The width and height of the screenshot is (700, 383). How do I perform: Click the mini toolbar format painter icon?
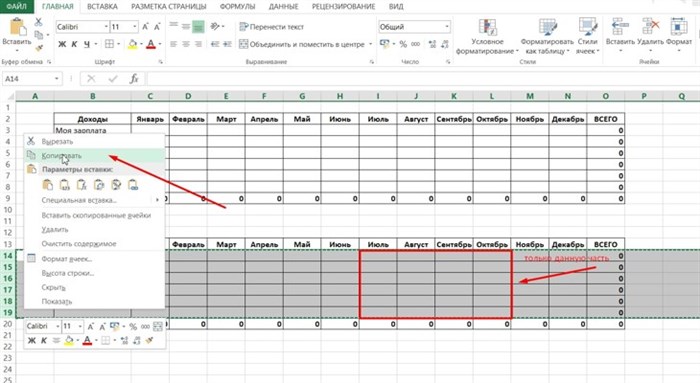click(150, 341)
